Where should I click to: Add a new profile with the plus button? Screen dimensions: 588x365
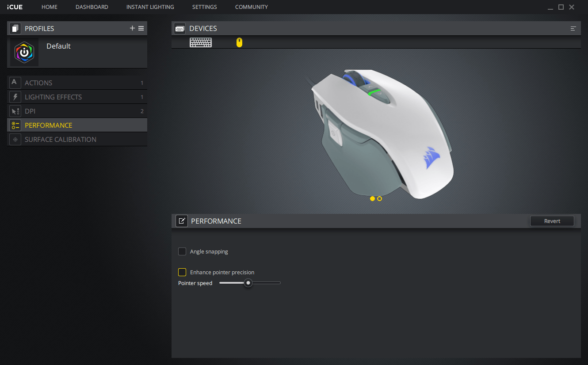coord(132,28)
